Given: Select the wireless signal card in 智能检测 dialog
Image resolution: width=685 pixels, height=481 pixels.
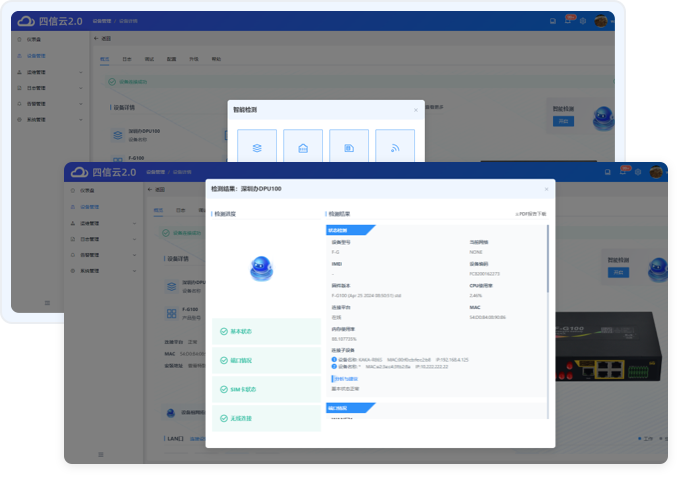Looking at the screenshot, I should click(x=395, y=146).
